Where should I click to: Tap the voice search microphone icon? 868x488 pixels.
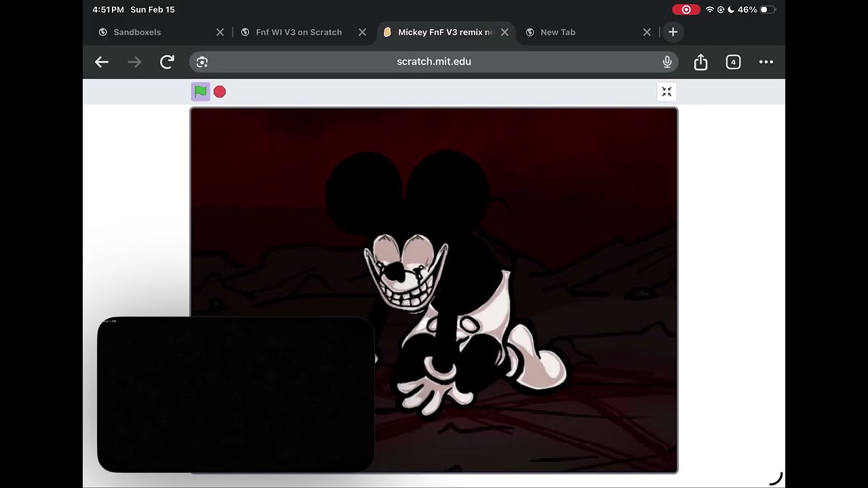point(667,62)
